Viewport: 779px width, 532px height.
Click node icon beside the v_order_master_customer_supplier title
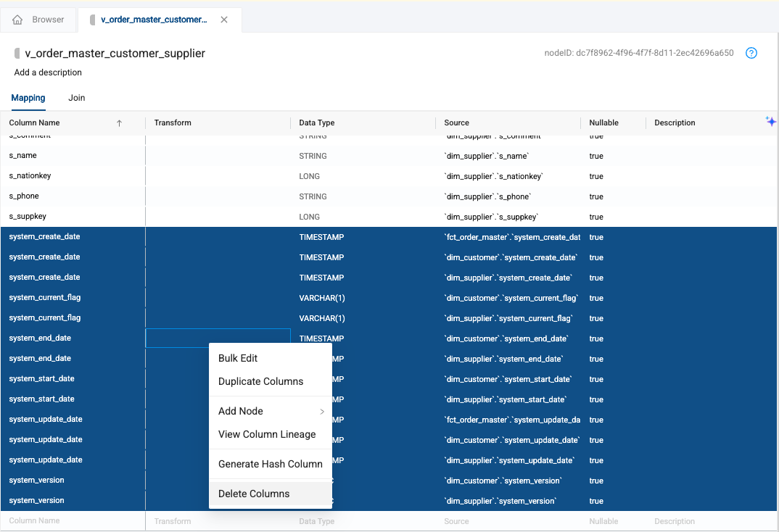(17, 53)
